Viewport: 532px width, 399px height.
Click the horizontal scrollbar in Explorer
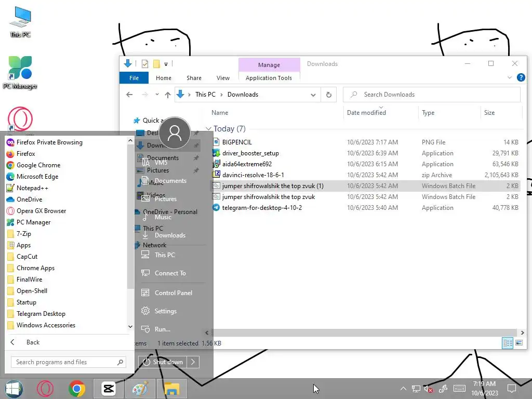[365, 333]
